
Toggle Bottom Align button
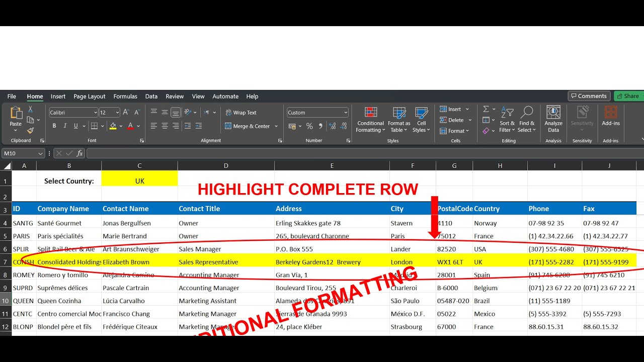[176, 112]
